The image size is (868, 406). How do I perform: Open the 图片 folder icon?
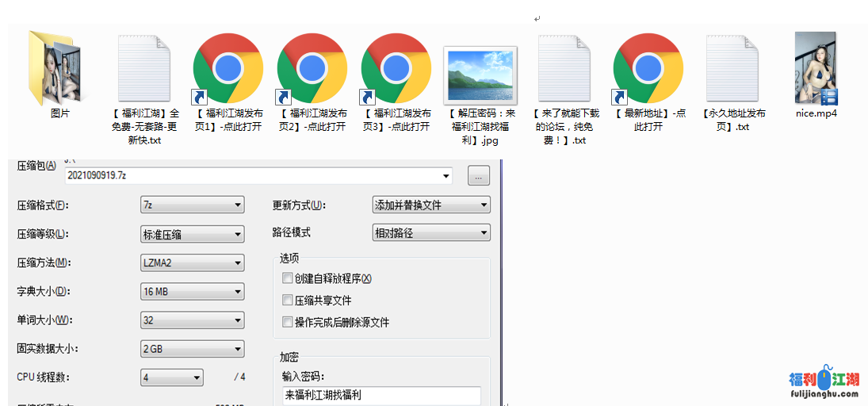[59, 69]
